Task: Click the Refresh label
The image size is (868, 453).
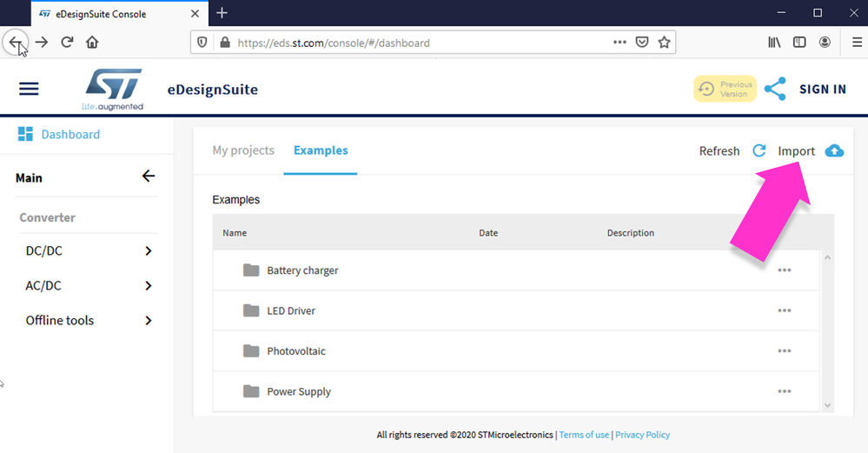Action: click(x=719, y=151)
